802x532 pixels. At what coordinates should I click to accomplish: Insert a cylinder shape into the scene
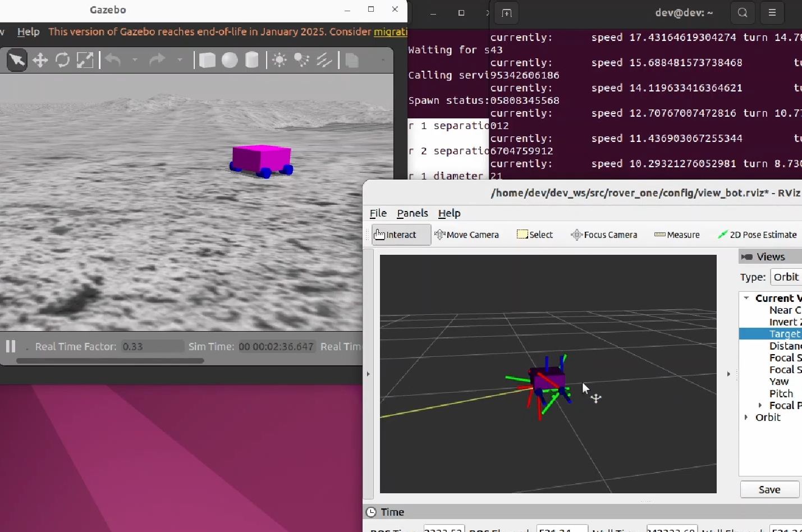point(252,60)
